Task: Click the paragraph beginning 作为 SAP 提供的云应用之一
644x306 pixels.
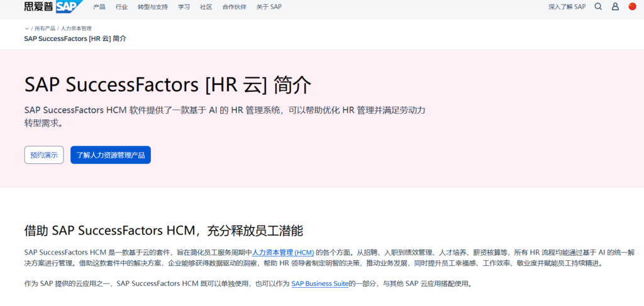Action: tap(248, 283)
